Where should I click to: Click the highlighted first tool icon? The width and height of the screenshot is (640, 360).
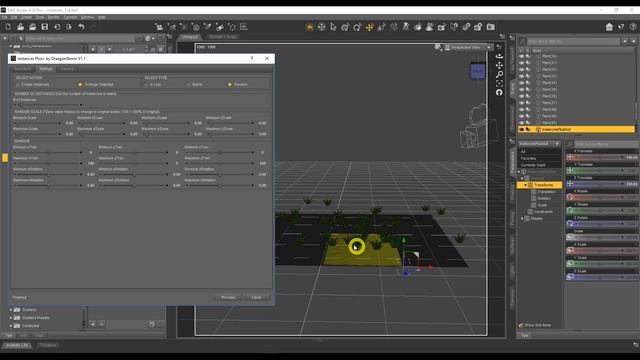tap(309, 27)
